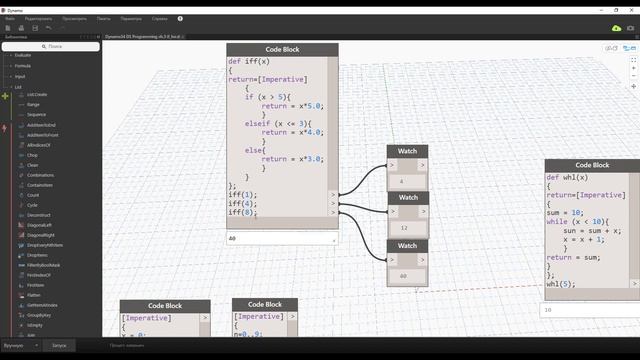Screen dimensions: 640x360
Task: Click the Sequence node in the library
Action: pos(36,115)
